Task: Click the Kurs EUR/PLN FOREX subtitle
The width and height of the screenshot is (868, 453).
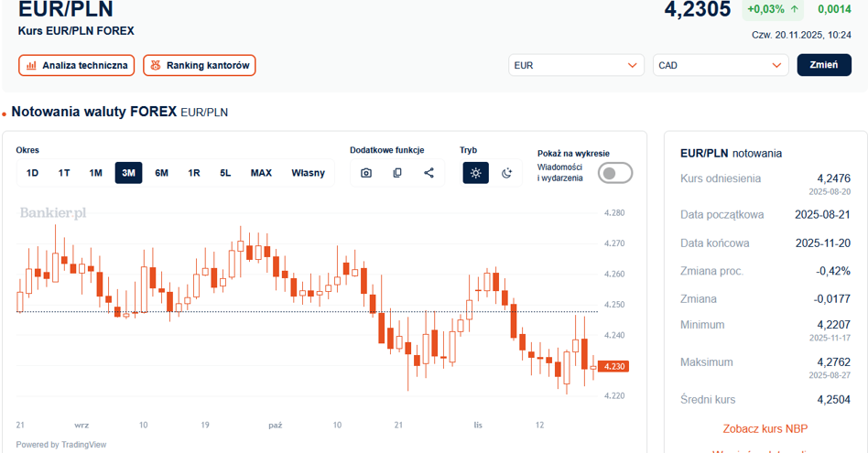Action: [x=76, y=31]
